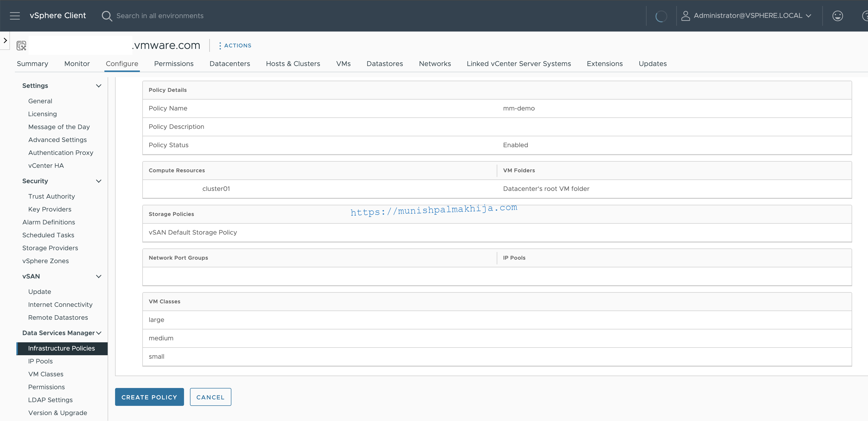
Task: Click vSAN Default Storage Policy row
Action: tap(497, 232)
